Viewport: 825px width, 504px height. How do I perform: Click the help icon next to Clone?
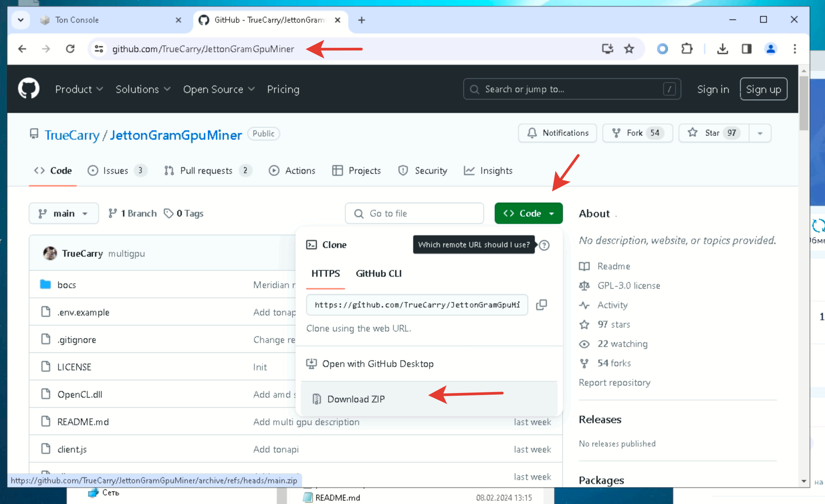[544, 245]
